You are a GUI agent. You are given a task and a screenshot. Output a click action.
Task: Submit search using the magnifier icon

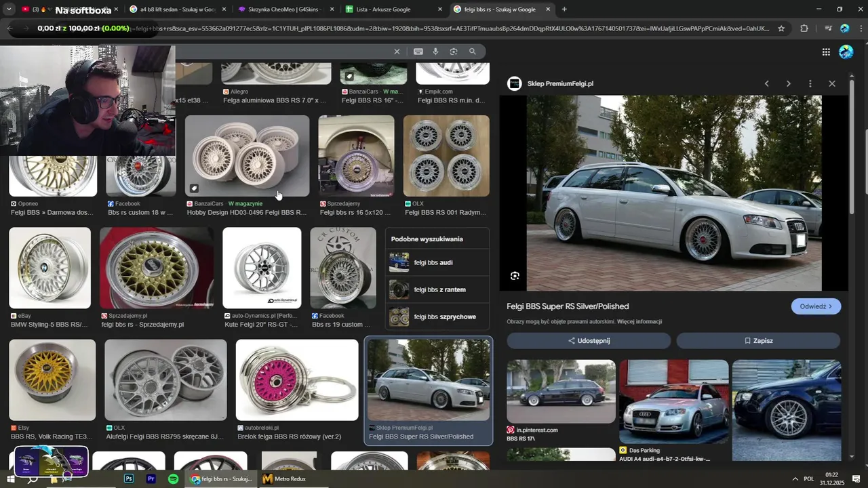pyautogui.click(x=473, y=52)
